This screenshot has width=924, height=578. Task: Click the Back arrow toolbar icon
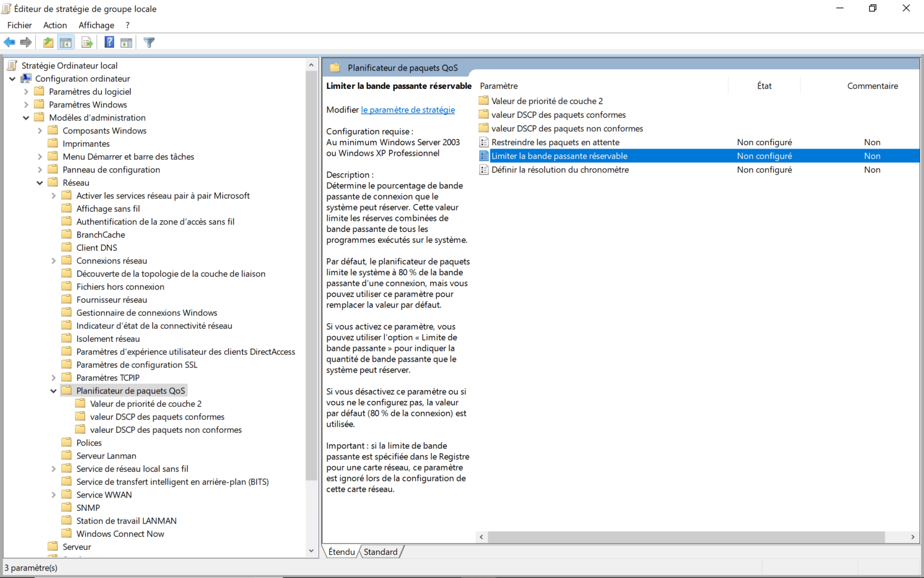click(9, 42)
